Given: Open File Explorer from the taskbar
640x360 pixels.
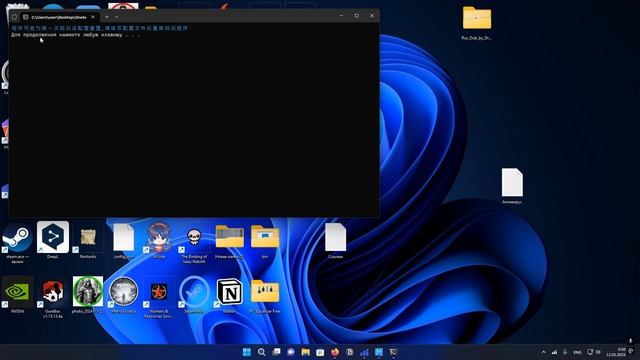Looking at the screenshot, I should coord(305,352).
